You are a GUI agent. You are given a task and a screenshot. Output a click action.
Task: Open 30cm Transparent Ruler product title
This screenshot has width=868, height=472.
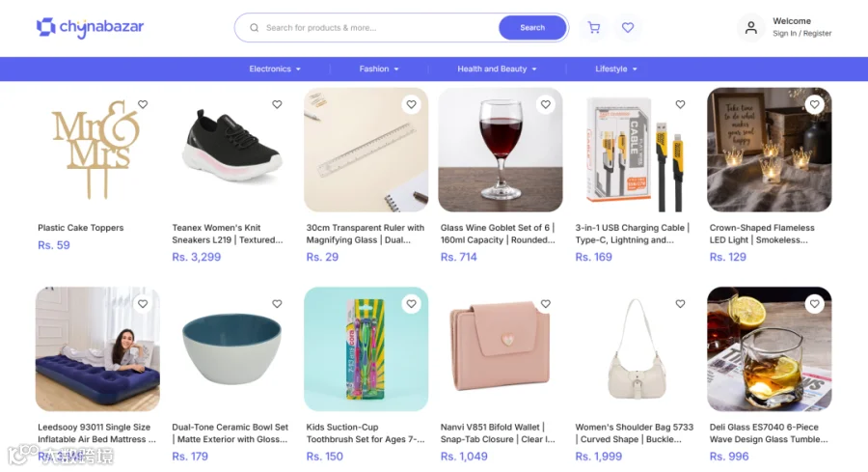(366, 234)
